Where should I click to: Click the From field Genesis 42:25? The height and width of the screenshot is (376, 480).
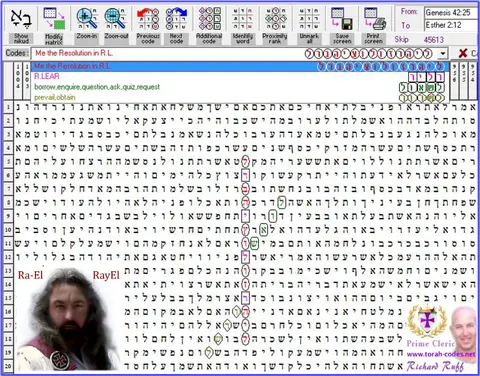coord(452,13)
